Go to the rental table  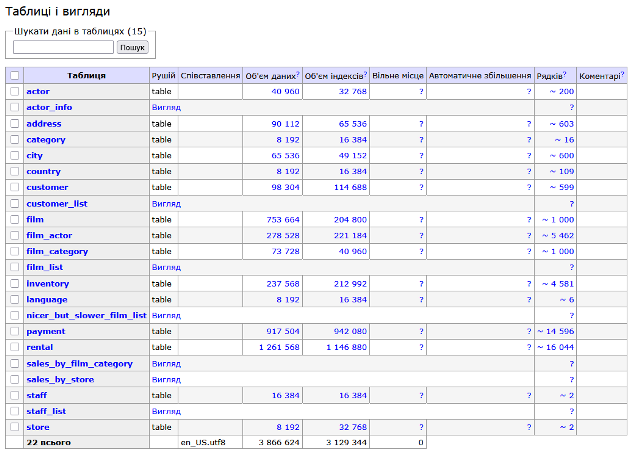(x=40, y=347)
